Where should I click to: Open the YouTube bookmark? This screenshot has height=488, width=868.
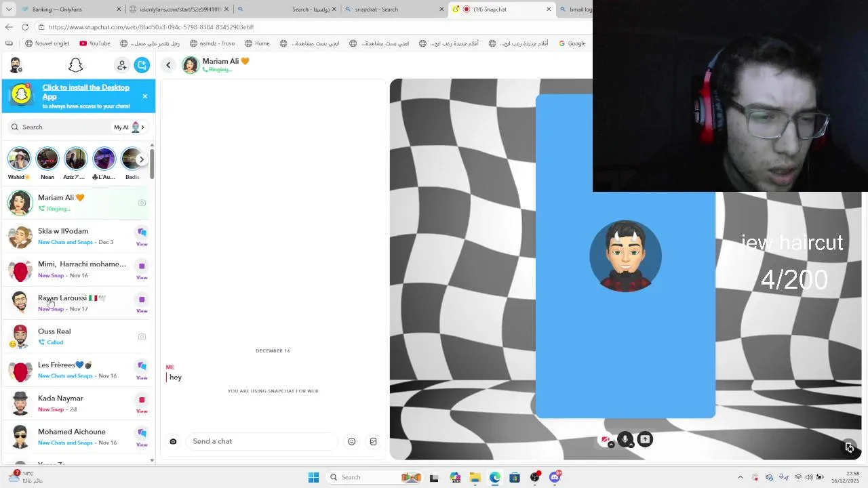point(94,43)
